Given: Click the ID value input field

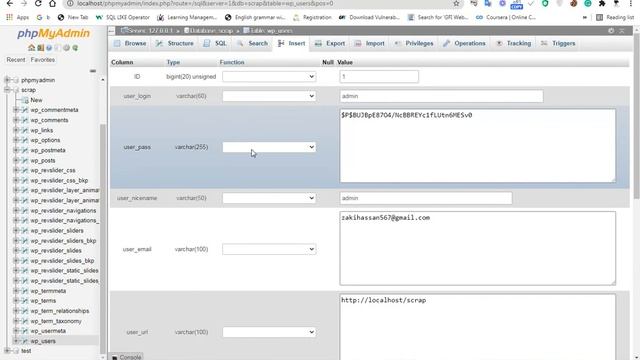Looking at the screenshot, I should [379, 76].
